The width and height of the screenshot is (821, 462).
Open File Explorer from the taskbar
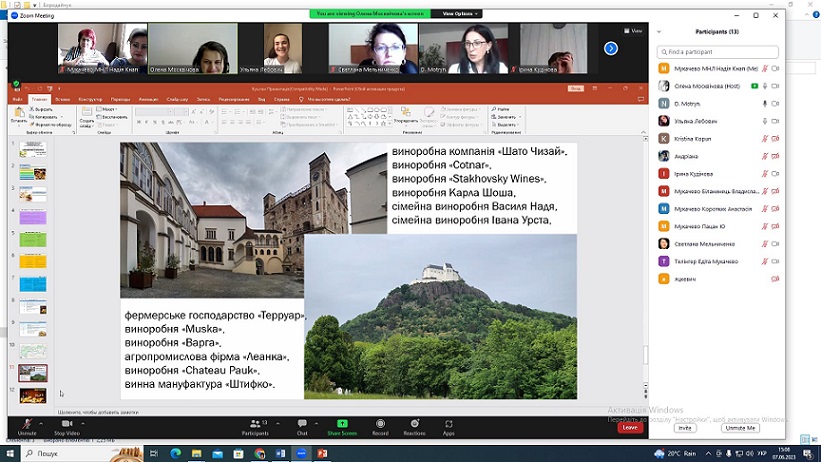click(x=196, y=453)
